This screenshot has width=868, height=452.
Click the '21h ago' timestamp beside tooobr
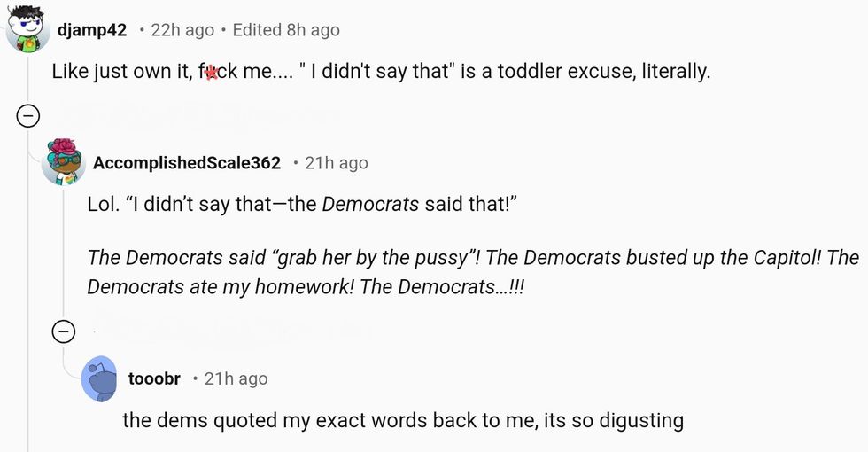click(236, 378)
